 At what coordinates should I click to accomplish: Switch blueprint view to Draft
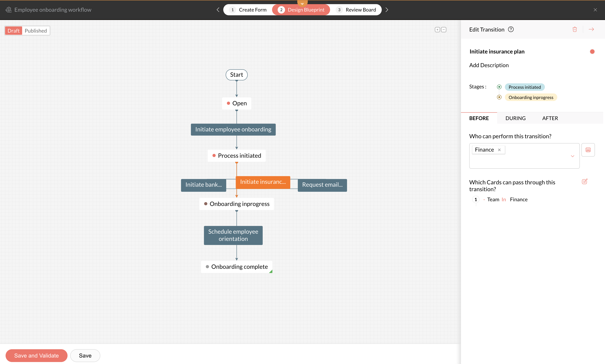14,31
